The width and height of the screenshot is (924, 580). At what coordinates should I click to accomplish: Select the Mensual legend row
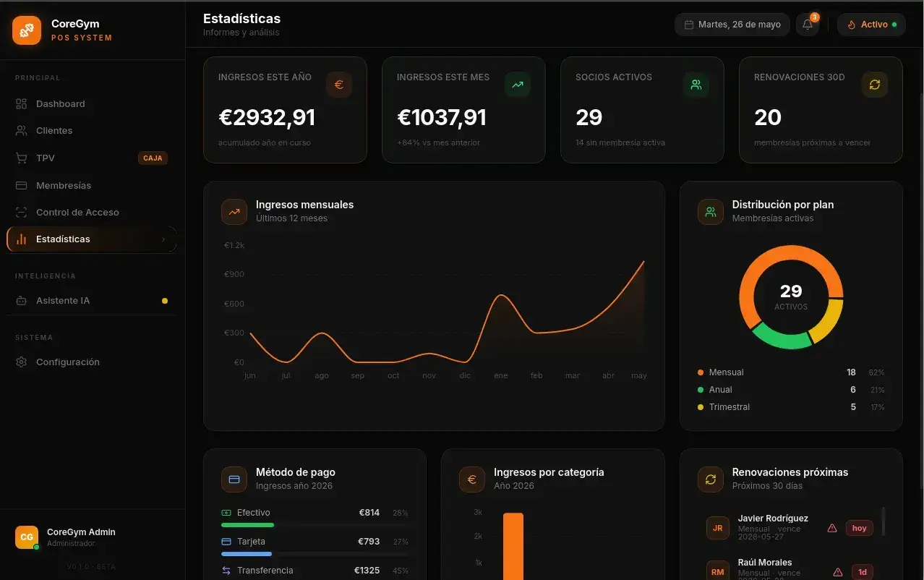[x=791, y=372]
